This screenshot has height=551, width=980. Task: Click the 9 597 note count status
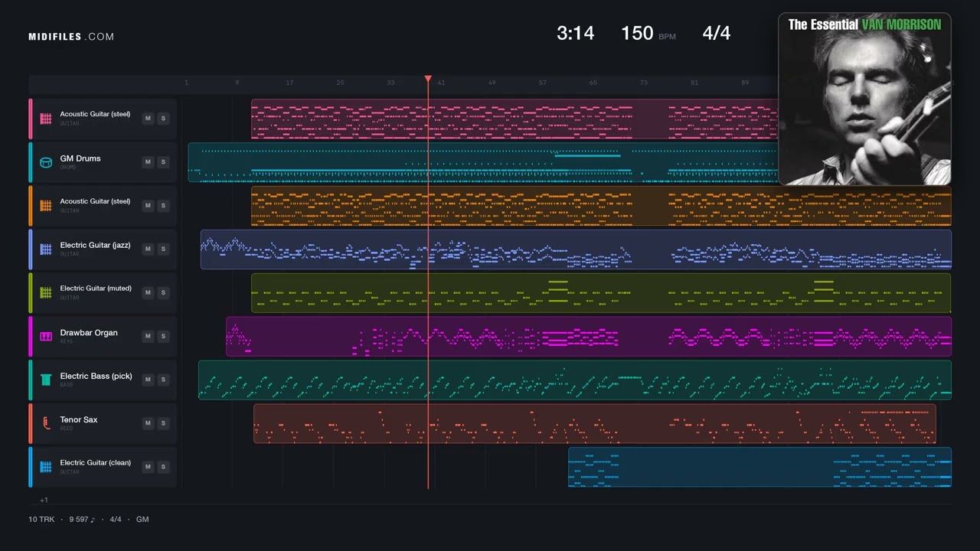[x=82, y=520]
